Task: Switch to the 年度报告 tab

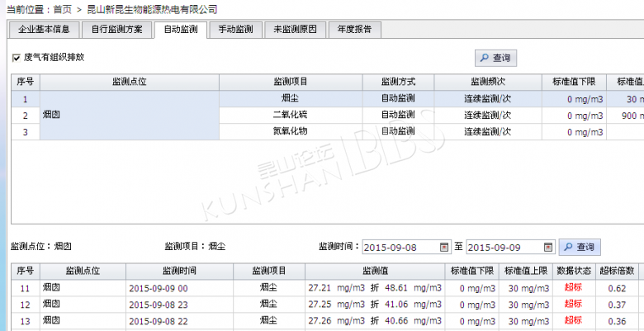Action: (354, 30)
